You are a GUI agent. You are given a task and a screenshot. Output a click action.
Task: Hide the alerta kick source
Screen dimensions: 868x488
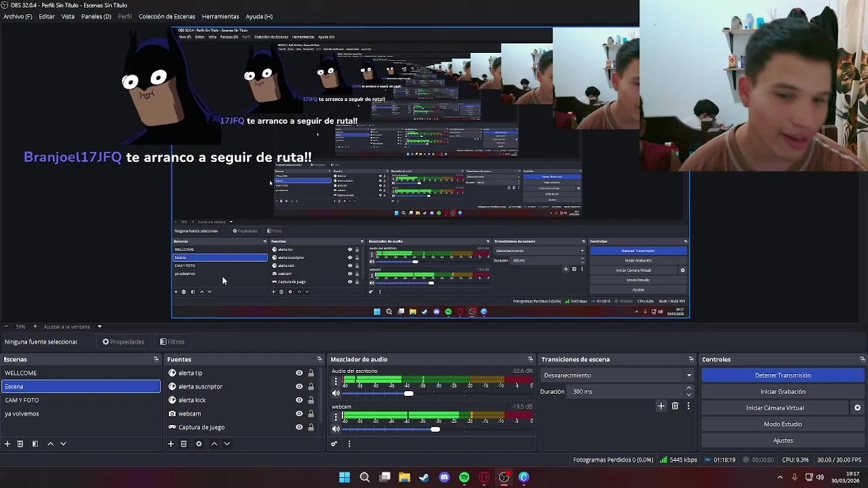coord(299,400)
